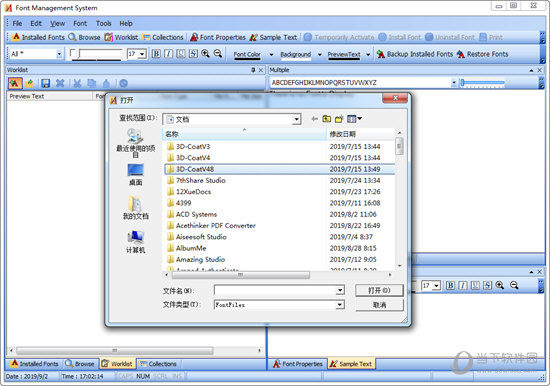Viewport: 550px width, 386px height.
Task: Expand the PreviewText color dropdown arrow
Action: coord(368,55)
